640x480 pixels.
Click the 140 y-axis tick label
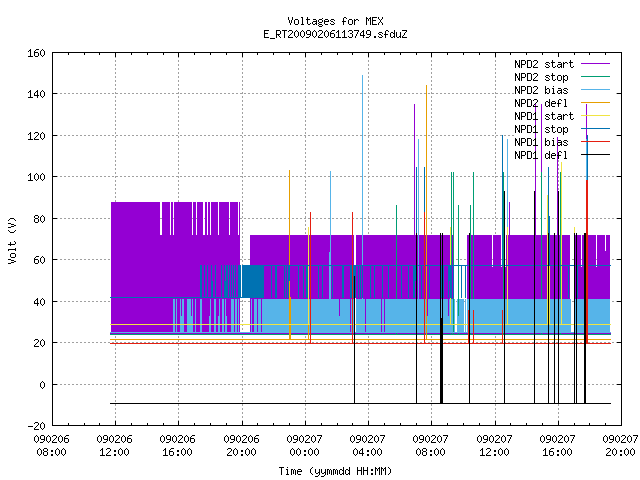tap(36, 94)
